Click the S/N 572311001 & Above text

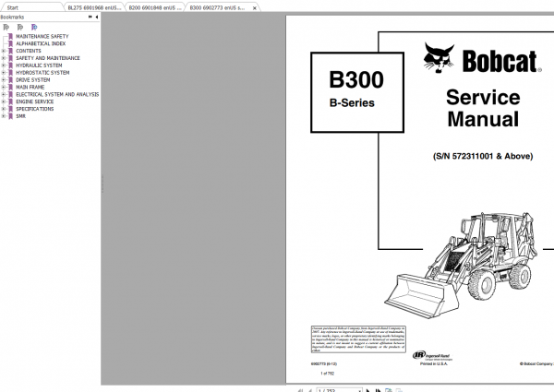pos(483,156)
